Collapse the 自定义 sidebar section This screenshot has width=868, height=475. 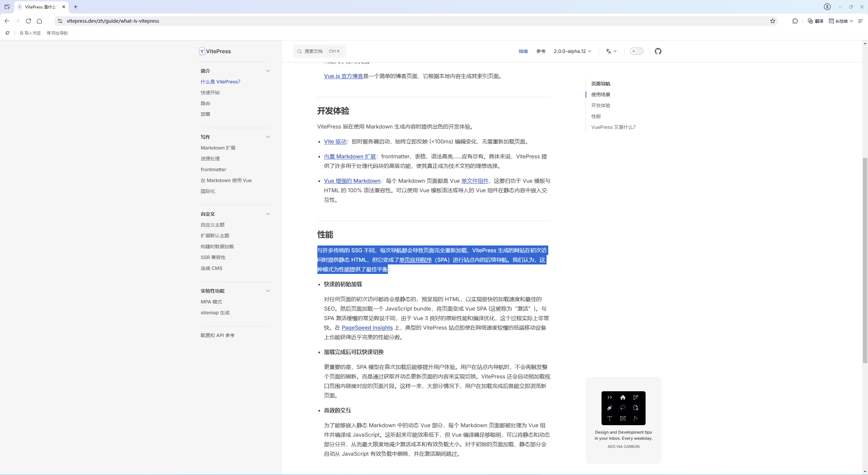[268, 214]
